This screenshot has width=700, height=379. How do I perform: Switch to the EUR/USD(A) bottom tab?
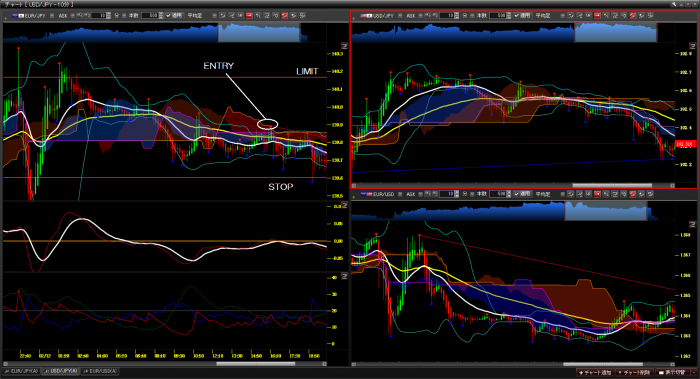[100, 371]
